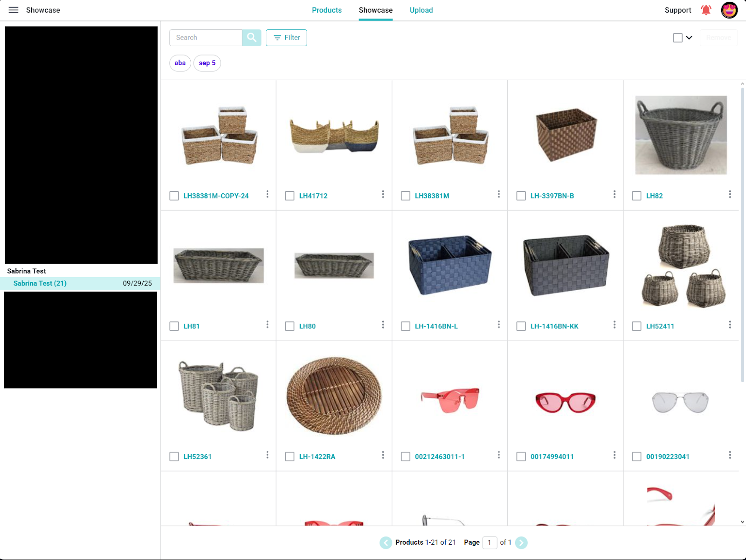Click the Remove button
746x560 pixels.
[718, 38]
